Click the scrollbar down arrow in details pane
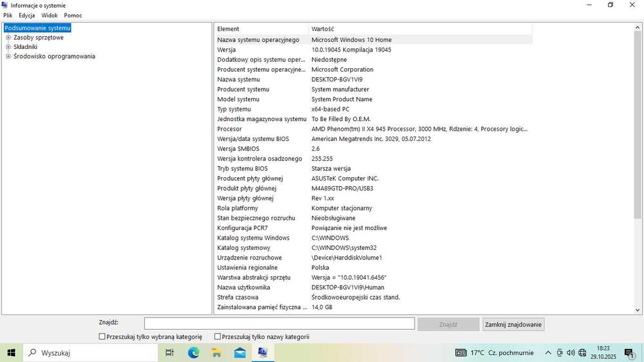Image resolution: width=644 pixels, height=362 pixels. (638, 310)
